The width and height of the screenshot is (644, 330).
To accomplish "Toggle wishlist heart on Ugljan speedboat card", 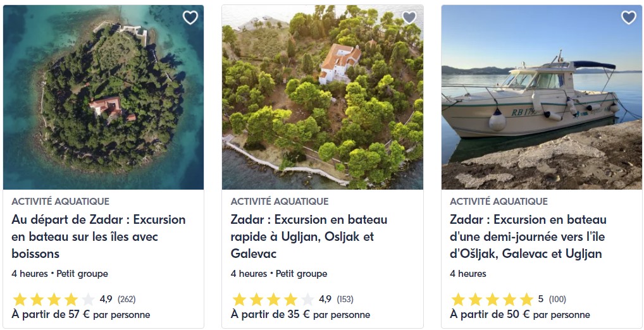I will click(409, 18).
